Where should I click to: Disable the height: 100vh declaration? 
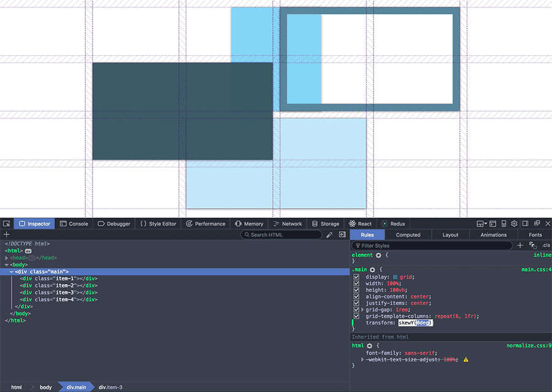(356, 290)
